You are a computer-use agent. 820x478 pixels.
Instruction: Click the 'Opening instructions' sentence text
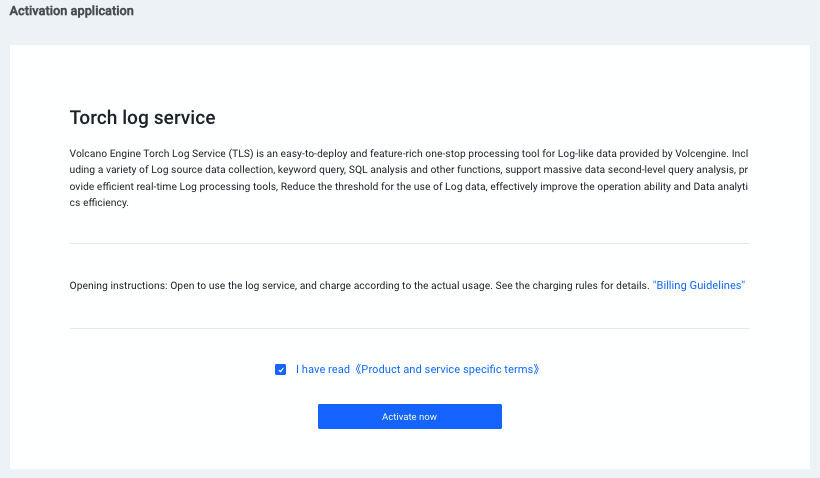click(359, 286)
